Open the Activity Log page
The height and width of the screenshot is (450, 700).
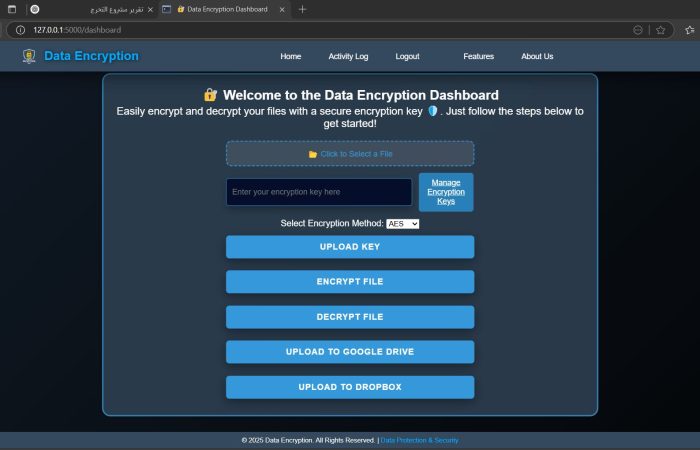pyautogui.click(x=348, y=57)
